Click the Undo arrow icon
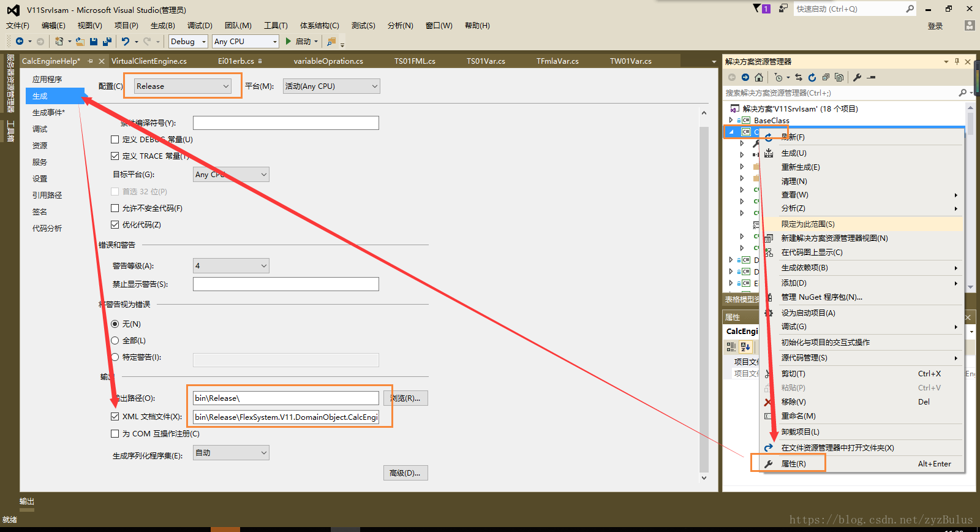 click(125, 41)
